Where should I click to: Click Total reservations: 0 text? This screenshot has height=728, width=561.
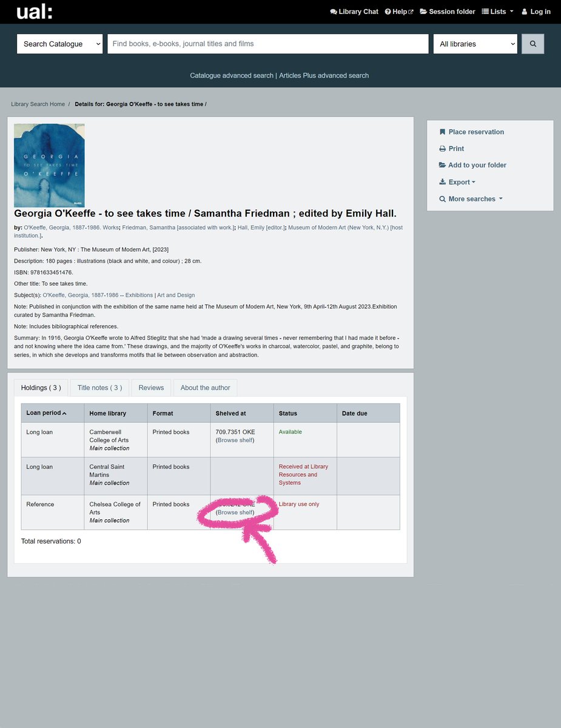coord(51,541)
